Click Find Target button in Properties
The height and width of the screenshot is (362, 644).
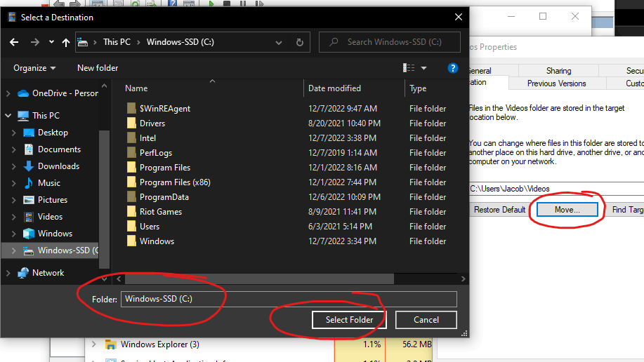[x=626, y=210]
